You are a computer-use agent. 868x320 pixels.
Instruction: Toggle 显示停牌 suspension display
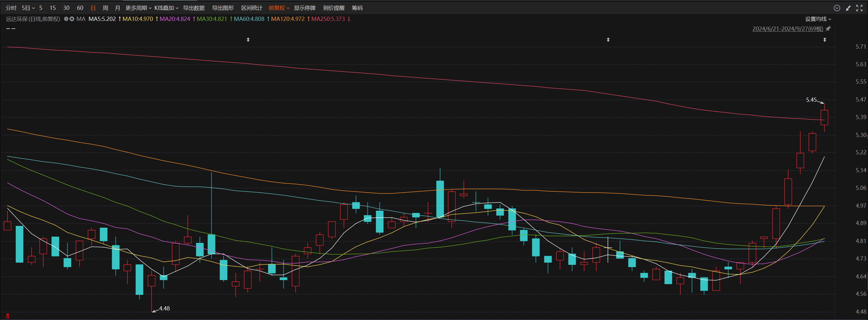tap(304, 8)
